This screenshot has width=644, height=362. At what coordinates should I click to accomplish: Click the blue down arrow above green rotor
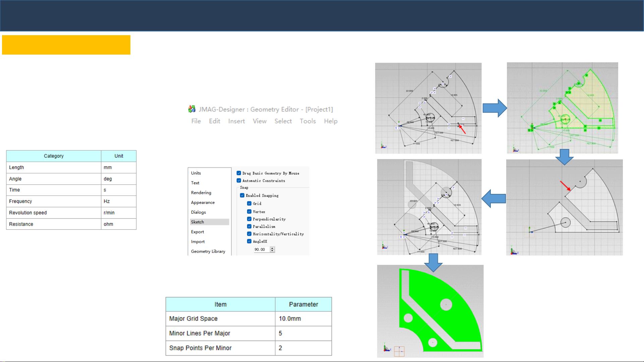(433, 262)
